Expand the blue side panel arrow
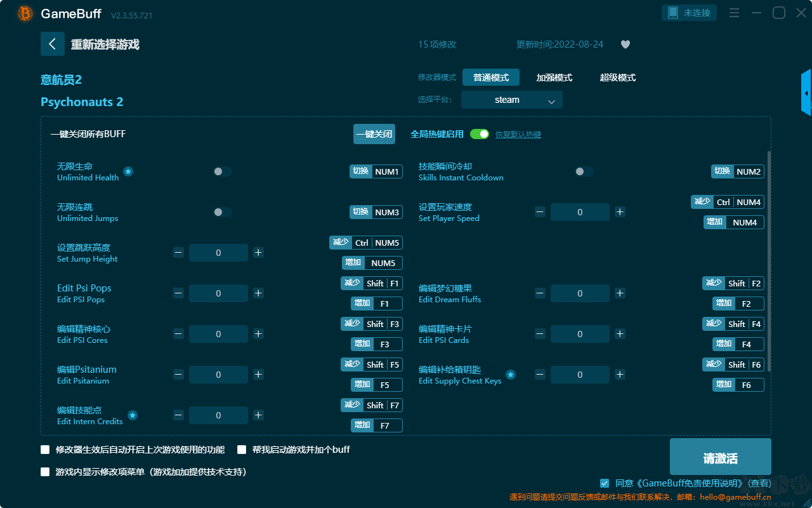Viewport: 812px width, 508px height. click(806, 93)
